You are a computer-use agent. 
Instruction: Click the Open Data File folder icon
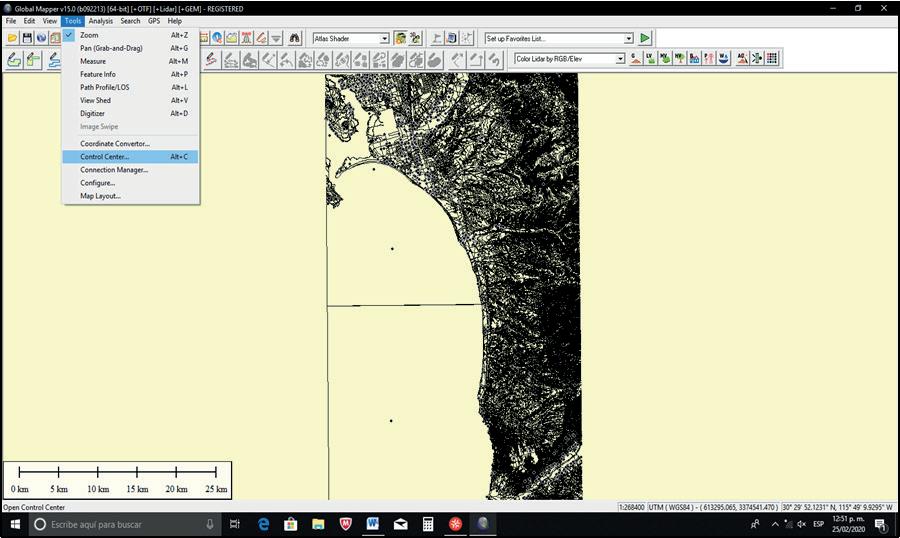(12, 38)
